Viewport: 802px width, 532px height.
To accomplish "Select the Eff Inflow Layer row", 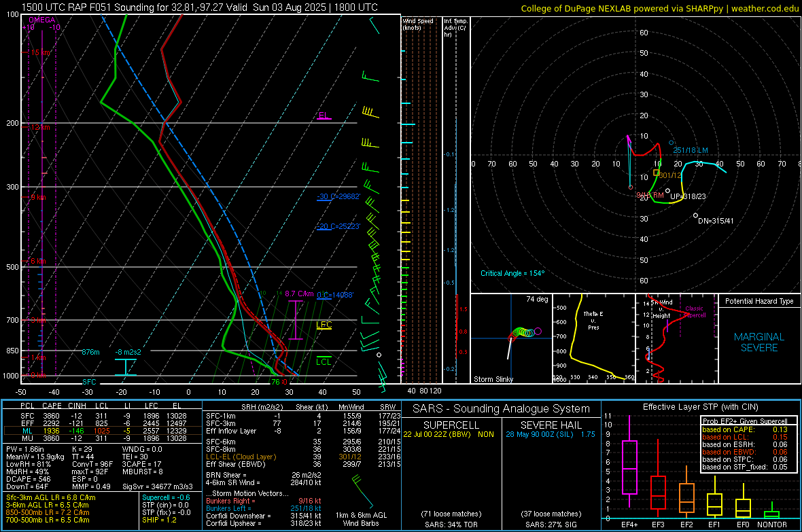I will coord(303,431).
